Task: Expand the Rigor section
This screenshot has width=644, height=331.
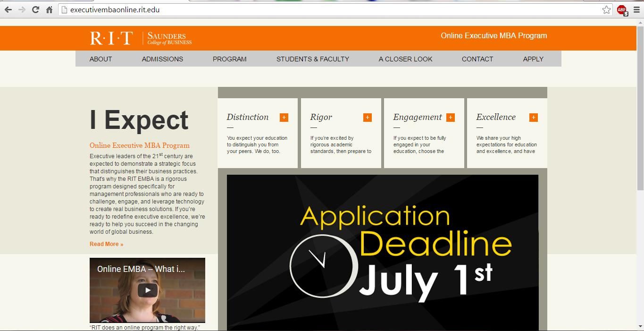Action: pyautogui.click(x=368, y=117)
